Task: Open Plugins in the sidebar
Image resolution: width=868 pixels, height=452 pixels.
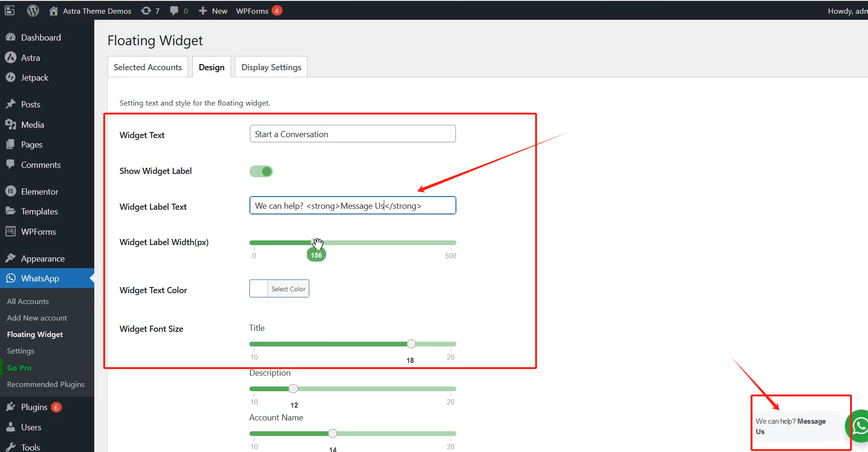Action: (x=34, y=407)
